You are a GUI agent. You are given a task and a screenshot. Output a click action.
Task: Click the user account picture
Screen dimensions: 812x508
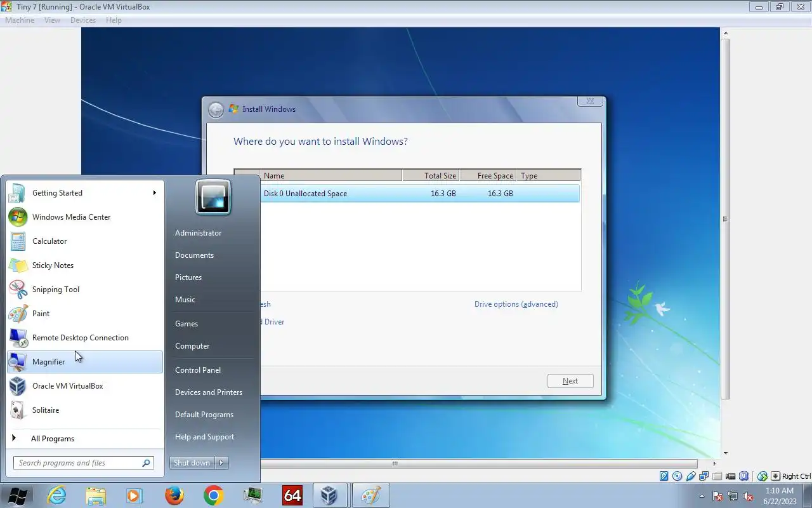(x=213, y=197)
